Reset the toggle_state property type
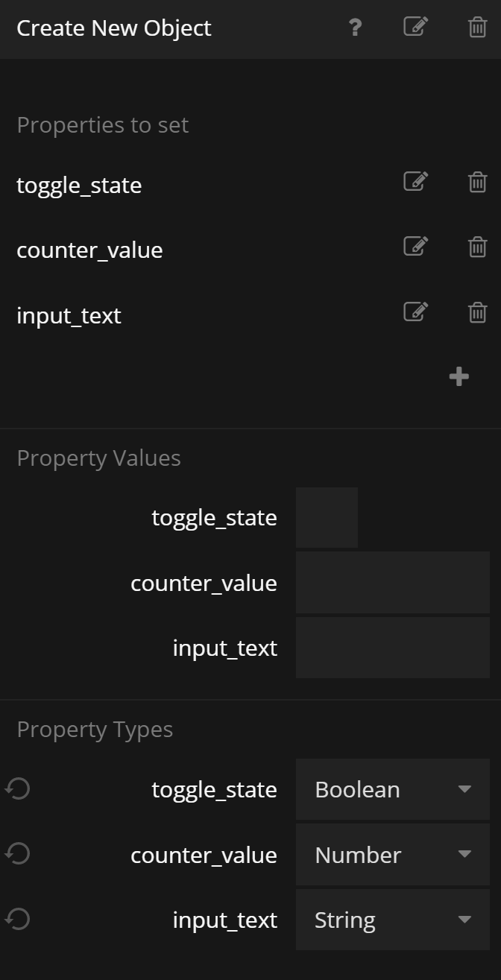This screenshot has height=980, width=501. [17, 788]
